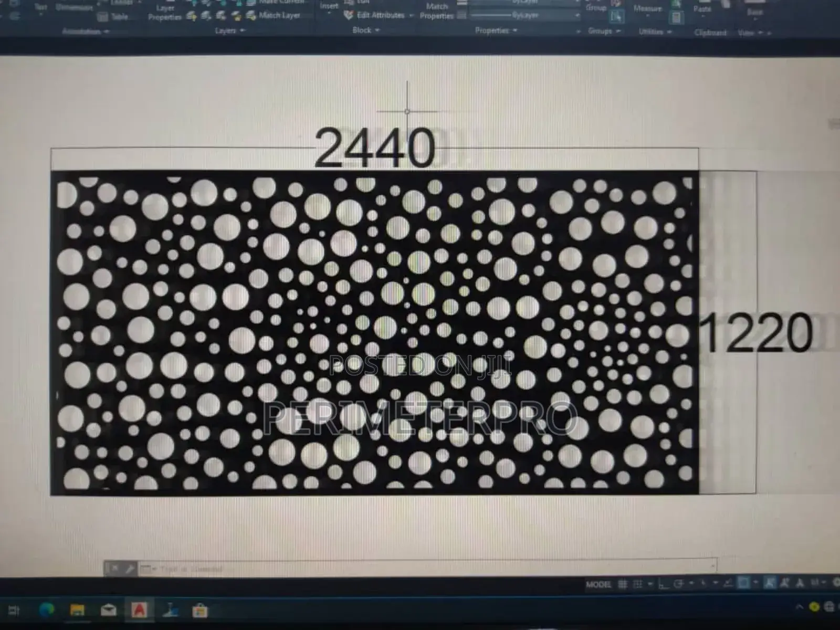
Task: Click the fourth layer tool icon in bottom row
Action: pos(236,16)
